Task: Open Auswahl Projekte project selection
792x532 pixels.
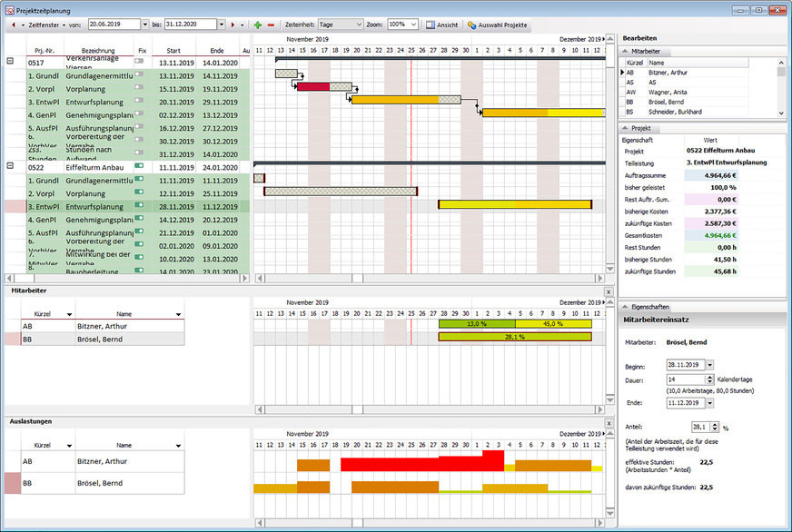Action: (498, 25)
